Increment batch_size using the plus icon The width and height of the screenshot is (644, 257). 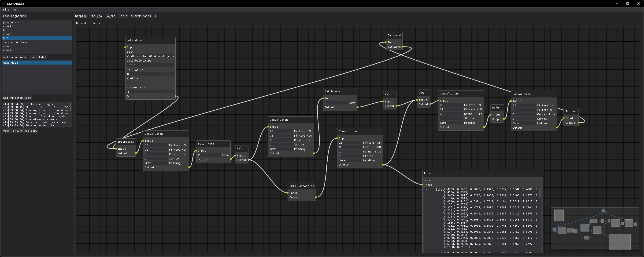172,74
